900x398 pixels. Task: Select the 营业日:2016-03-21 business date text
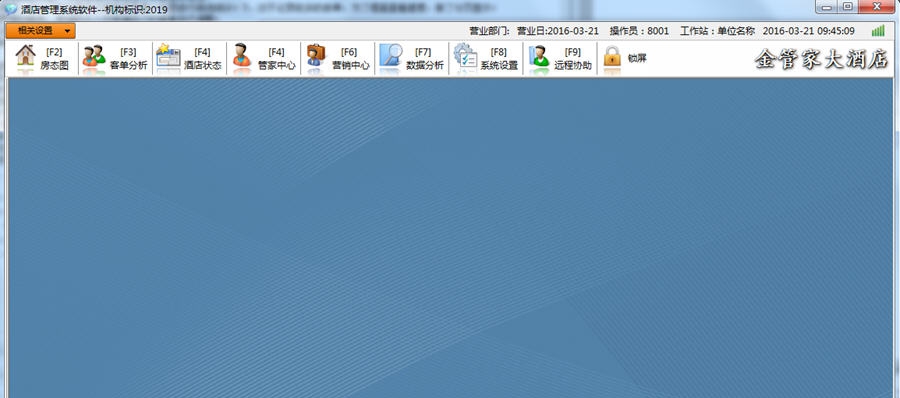point(557,31)
